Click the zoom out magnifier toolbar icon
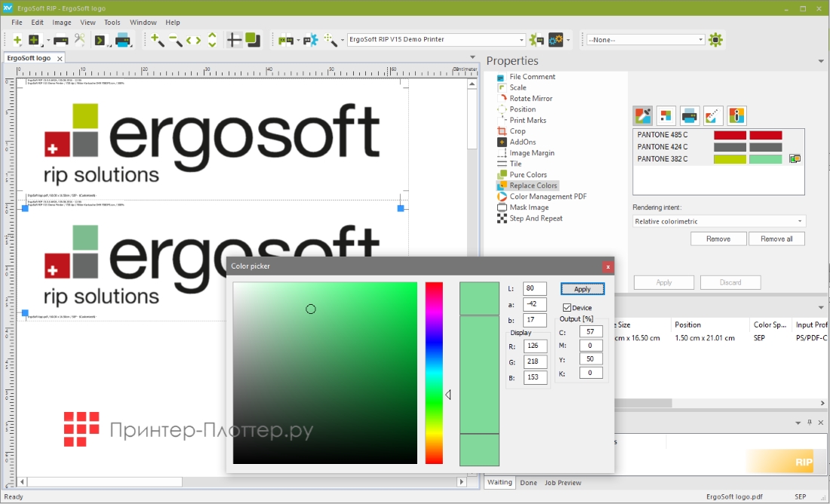 [175, 40]
